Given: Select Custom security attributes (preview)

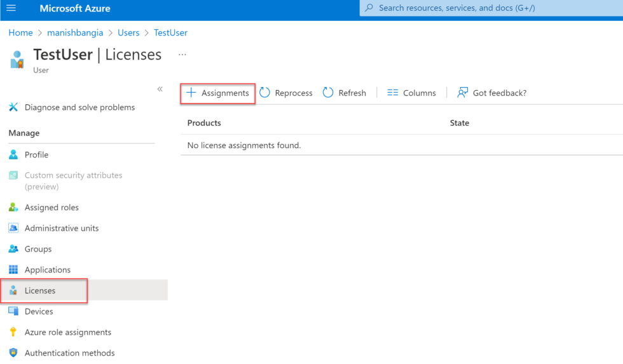Looking at the screenshot, I should point(74,180).
